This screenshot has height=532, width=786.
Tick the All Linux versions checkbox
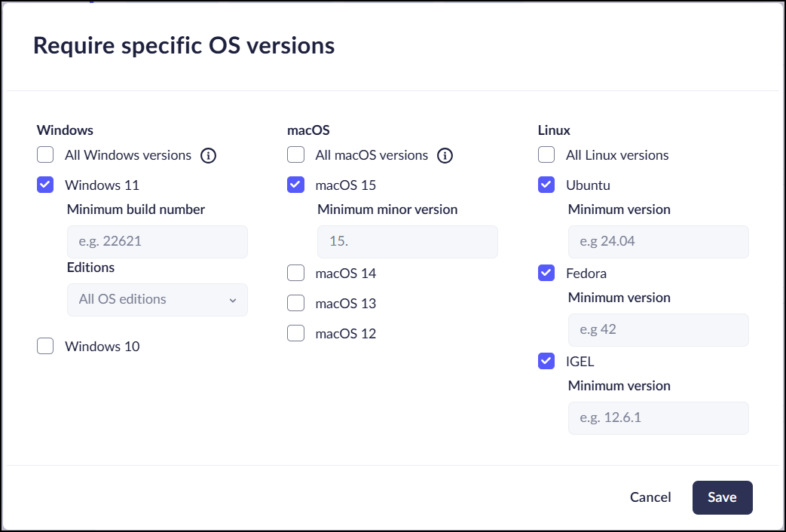[546, 155]
